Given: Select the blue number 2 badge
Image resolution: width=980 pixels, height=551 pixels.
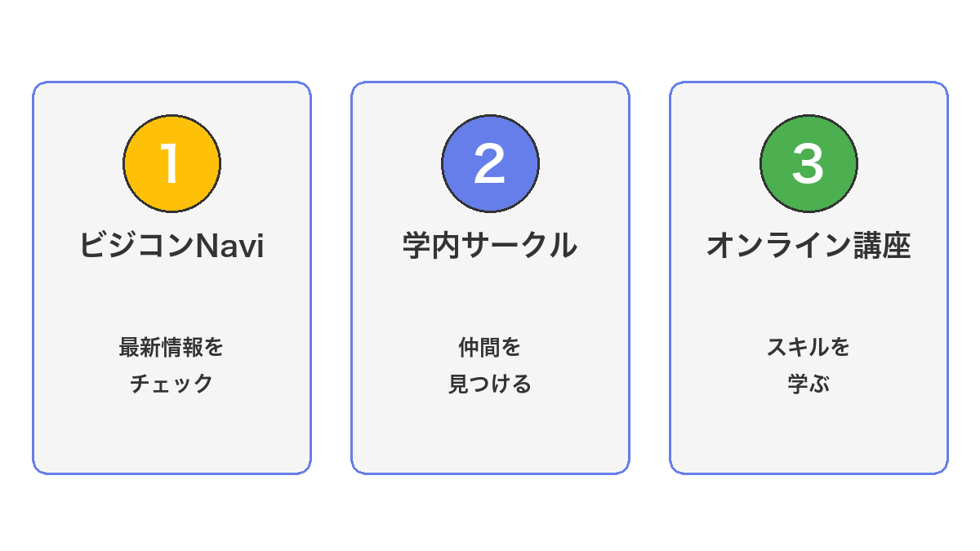Looking at the screenshot, I should tap(490, 163).
